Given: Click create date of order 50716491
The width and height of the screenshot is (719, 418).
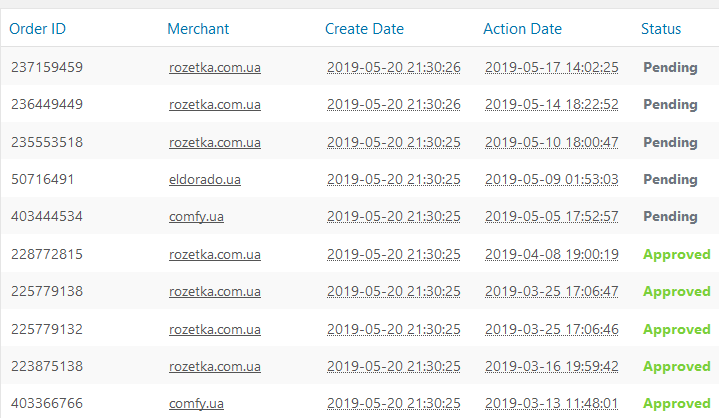Looking at the screenshot, I should click(393, 179).
